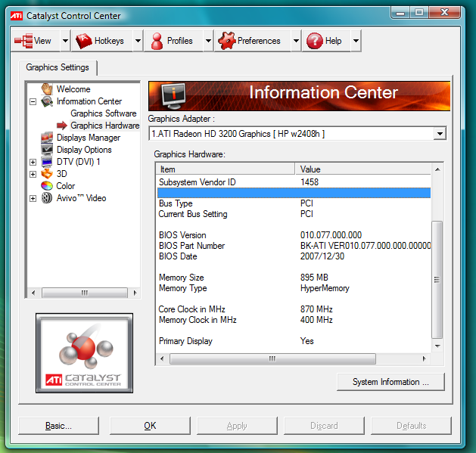The width and height of the screenshot is (476, 453).
Task: Open the Profiles dropdown arrow
Action: tap(208, 41)
